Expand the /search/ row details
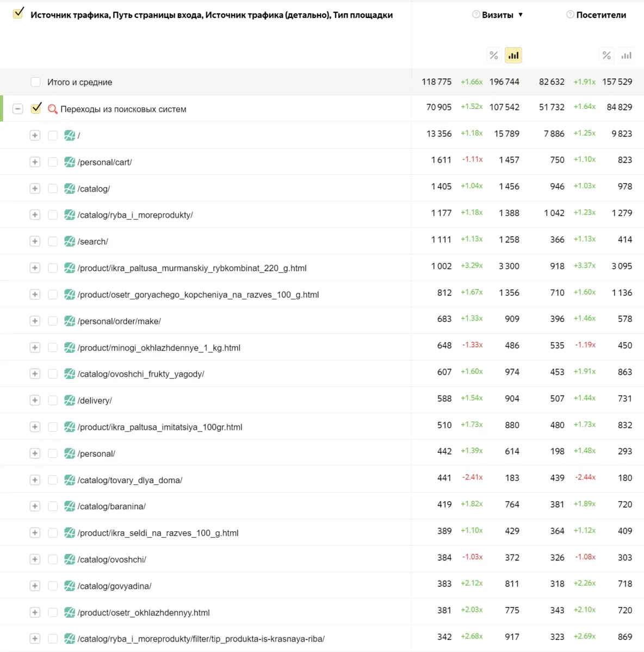This screenshot has width=644, height=652. [35, 242]
